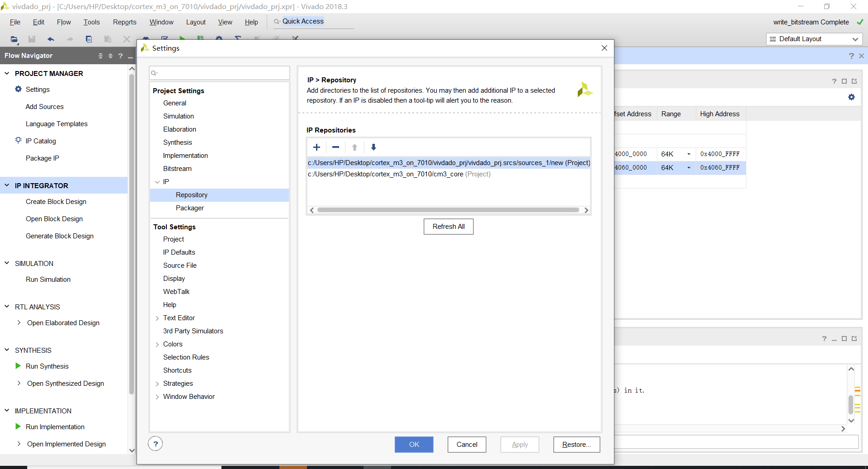Move repository up with up arrow icon
The height and width of the screenshot is (469, 868).
354,147
